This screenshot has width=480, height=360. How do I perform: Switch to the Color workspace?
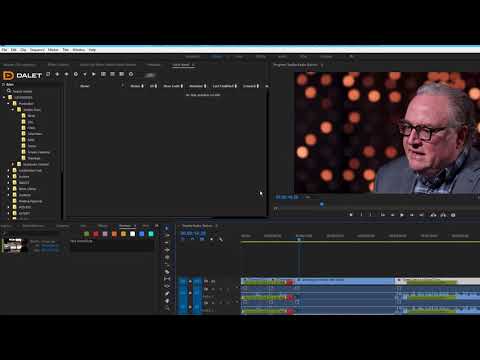pos(239,57)
